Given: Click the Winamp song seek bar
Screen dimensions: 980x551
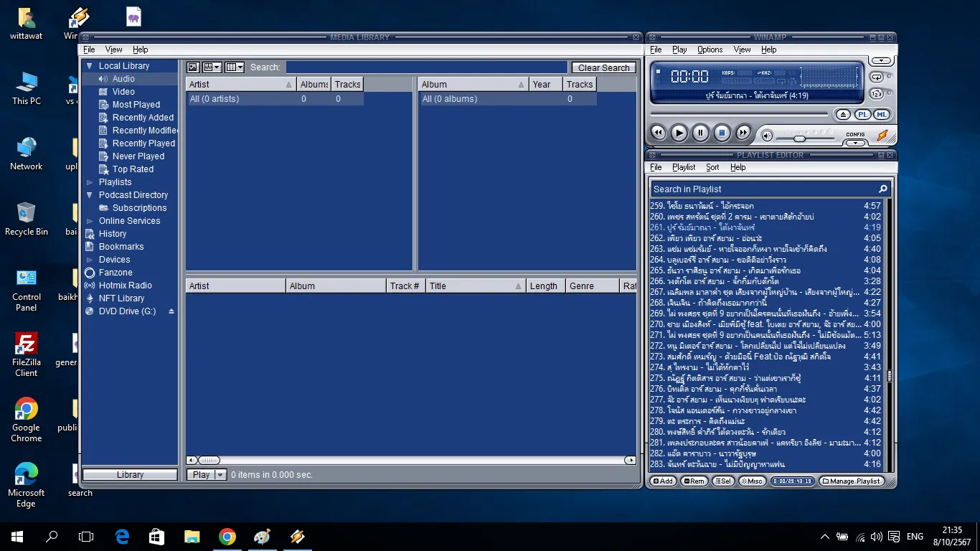Looking at the screenshot, I should (x=740, y=115).
